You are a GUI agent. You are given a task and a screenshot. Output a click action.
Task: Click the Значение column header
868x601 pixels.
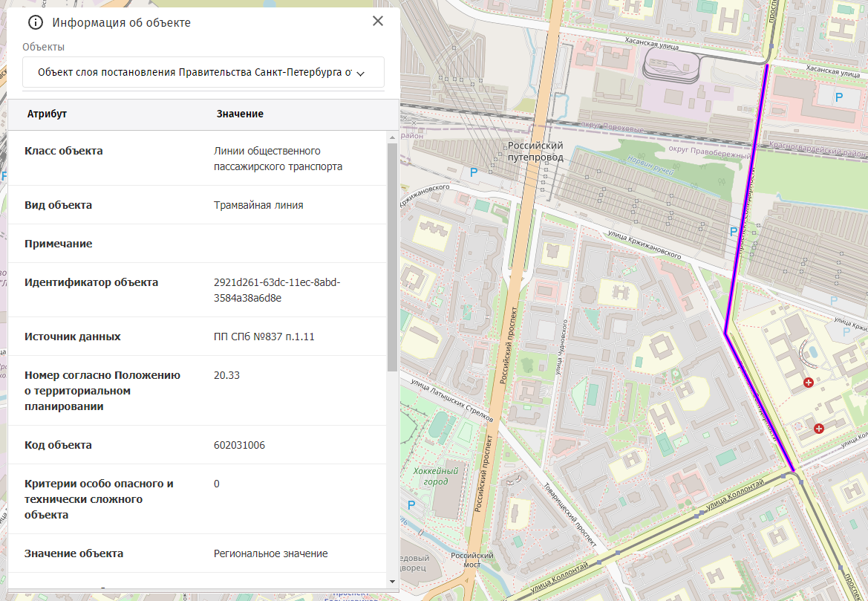click(240, 114)
